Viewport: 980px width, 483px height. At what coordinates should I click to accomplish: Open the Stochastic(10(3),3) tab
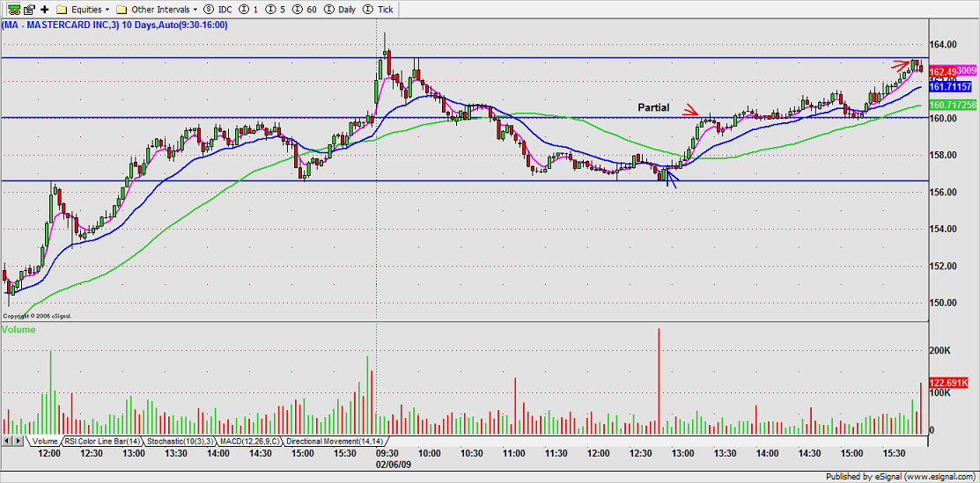click(x=180, y=441)
